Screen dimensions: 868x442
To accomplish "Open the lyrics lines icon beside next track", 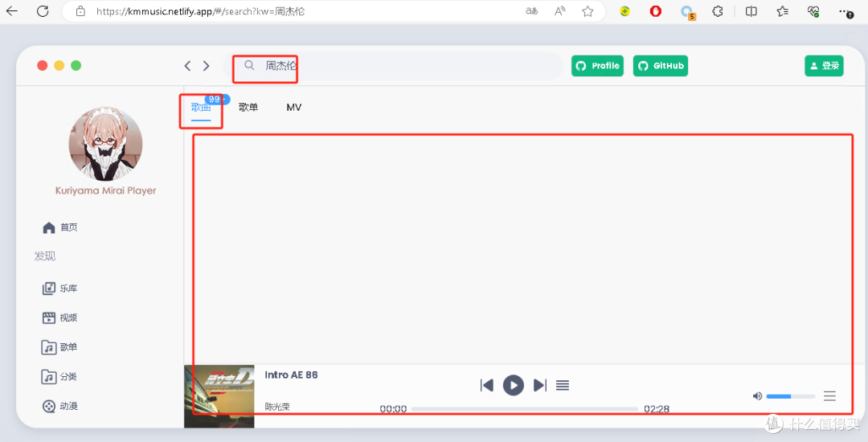I will tap(563, 385).
